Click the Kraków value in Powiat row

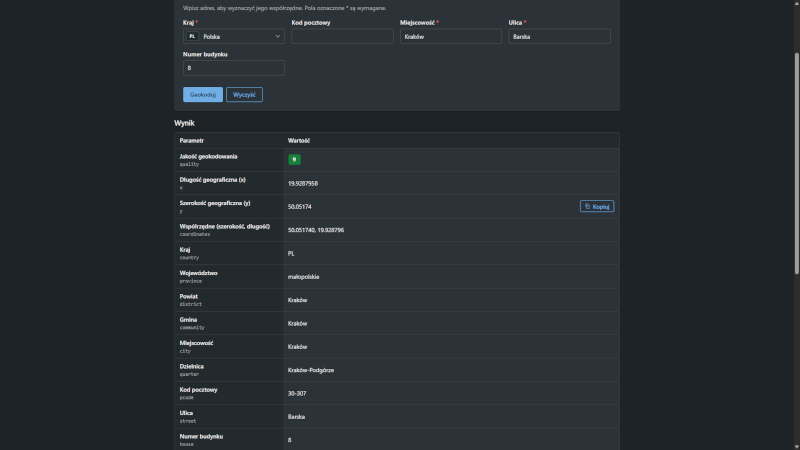click(297, 300)
